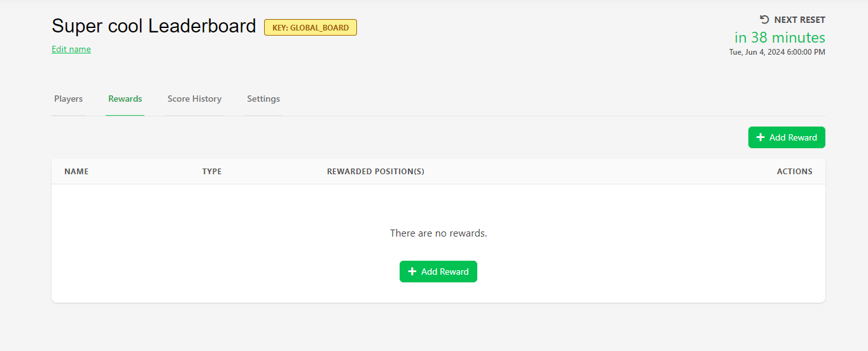Click the Tue, Jun 4, 2024 reset date

click(x=777, y=52)
